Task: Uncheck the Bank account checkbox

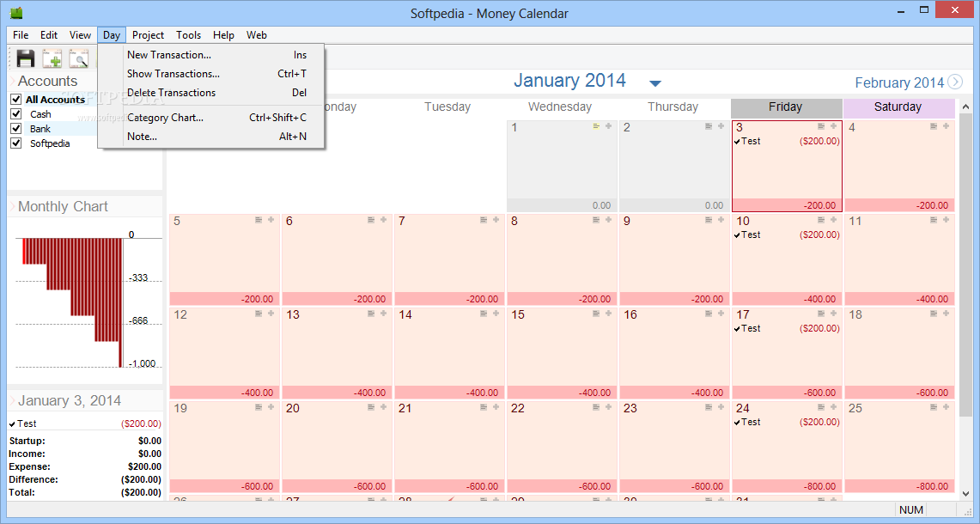Action: coord(16,128)
